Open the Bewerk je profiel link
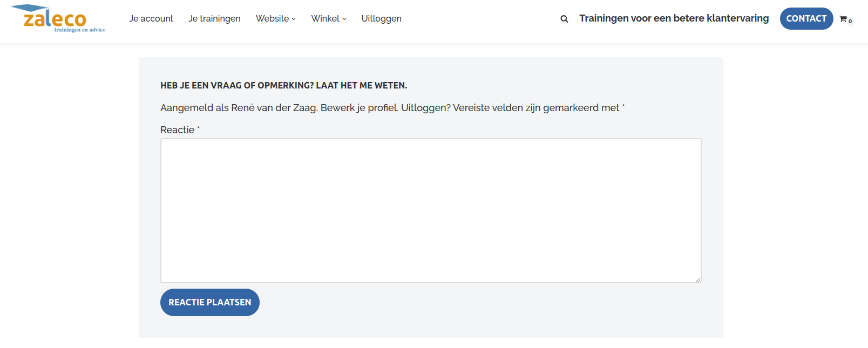This screenshot has width=868, height=348. coord(359,108)
